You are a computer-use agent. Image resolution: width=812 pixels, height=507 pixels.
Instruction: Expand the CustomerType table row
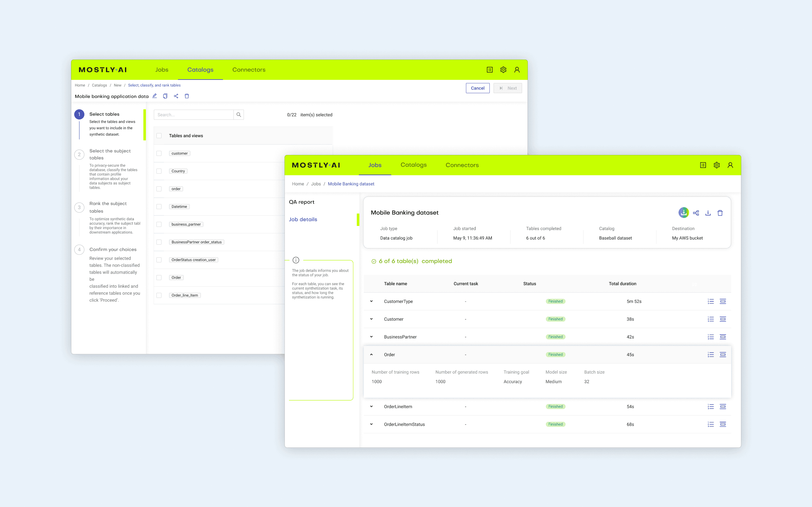[371, 301]
